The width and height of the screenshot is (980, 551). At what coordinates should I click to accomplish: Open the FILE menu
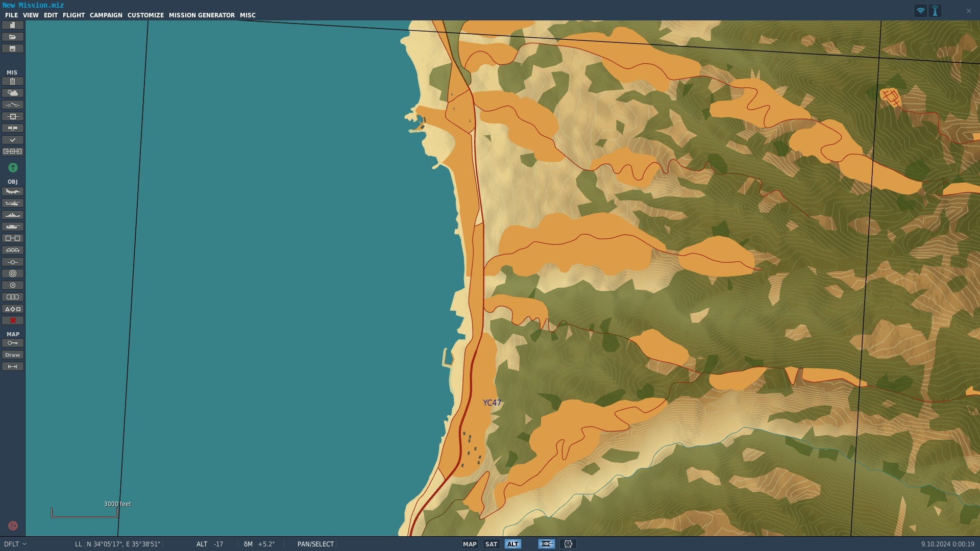pos(11,15)
